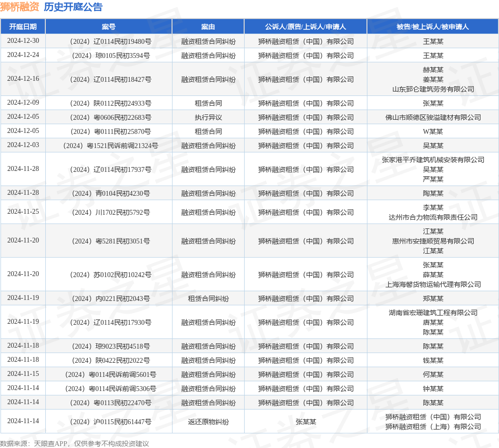Click defendant 佛山市顺德区骏溢建材有限公司
Viewport: 499px width, 448px height.
[x=433, y=117]
